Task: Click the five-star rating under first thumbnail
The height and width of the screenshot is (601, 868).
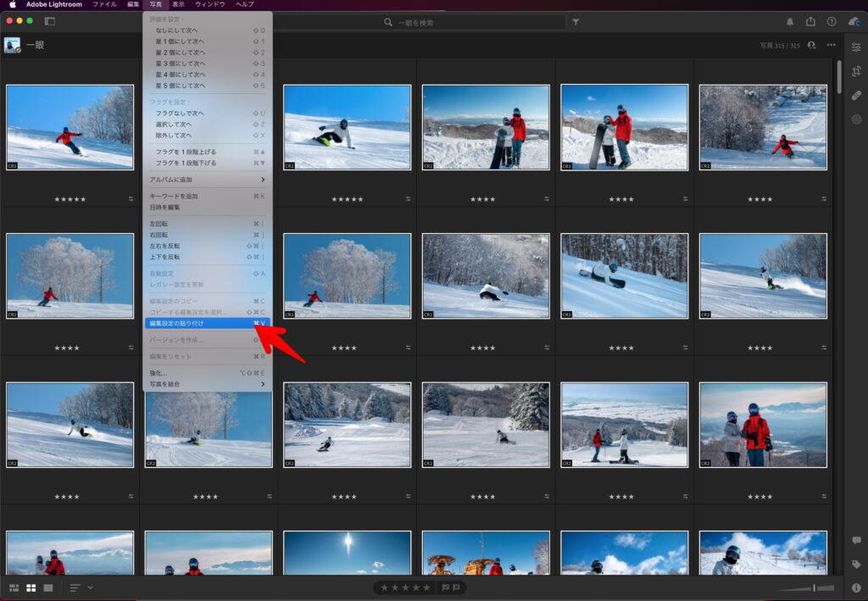Action: [x=70, y=199]
